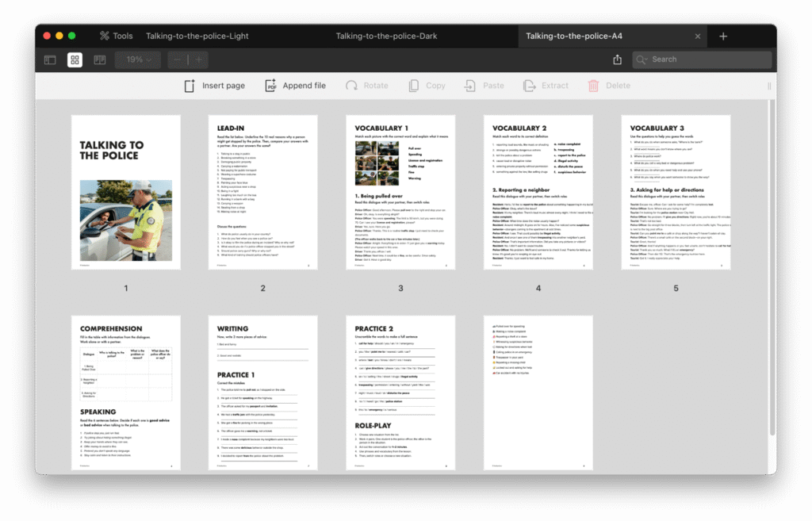The height and width of the screenshot is (521, 812).
Task: Click Insert page button
Action: [215, 86]
